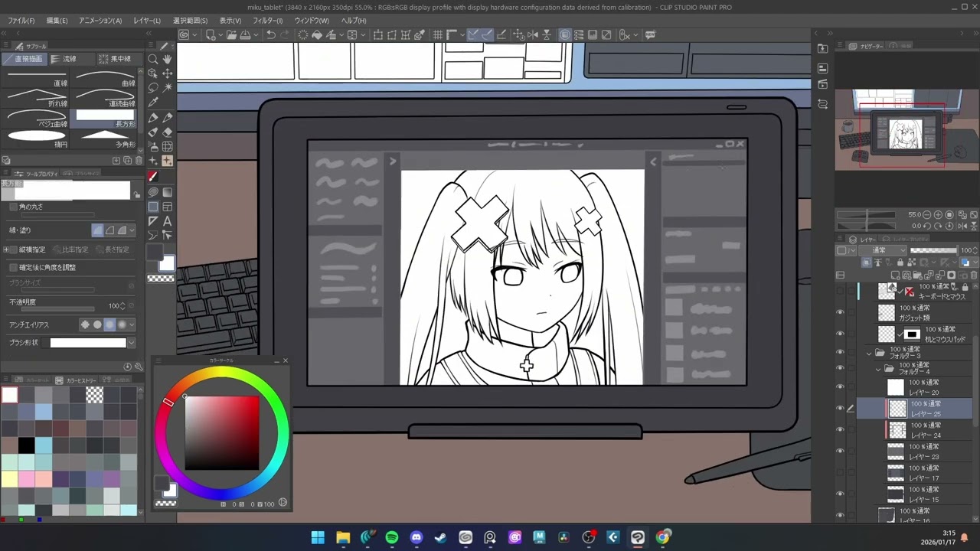
Task: Open the アンチエイリアス dropdown arrow
Action: tap(131, 324)
